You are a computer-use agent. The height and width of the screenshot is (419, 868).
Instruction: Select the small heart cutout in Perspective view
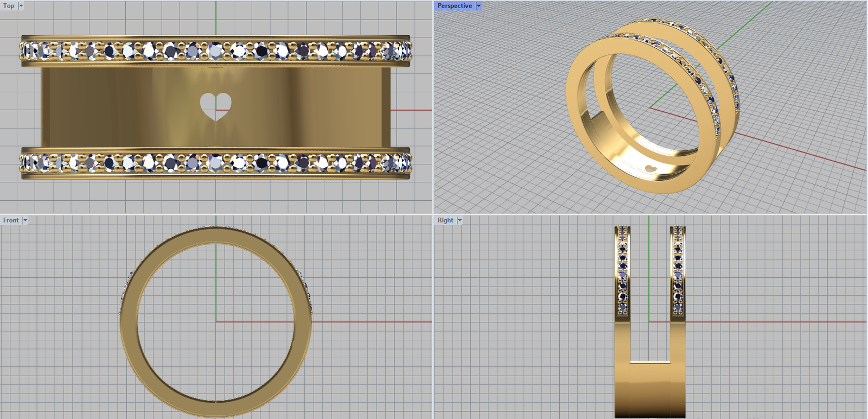651,169
